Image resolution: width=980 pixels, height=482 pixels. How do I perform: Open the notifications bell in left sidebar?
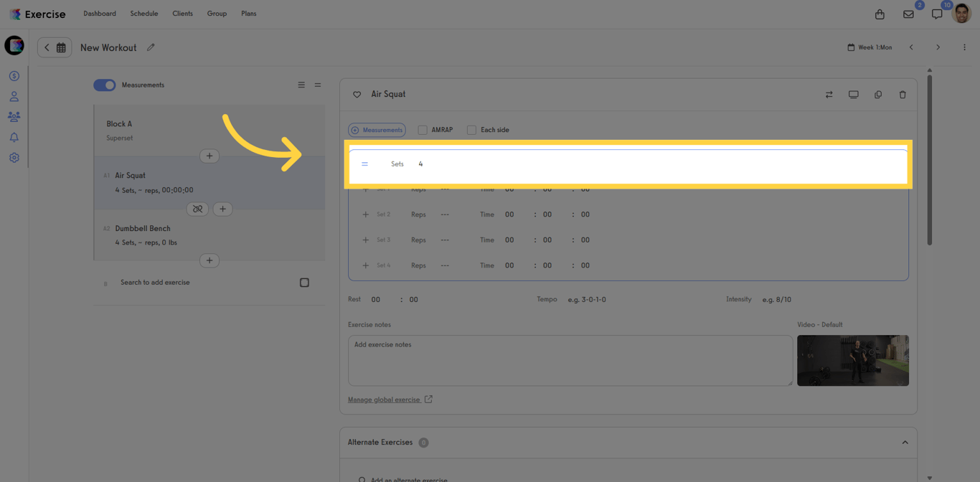pyautogui.click(x=14, y=136)
